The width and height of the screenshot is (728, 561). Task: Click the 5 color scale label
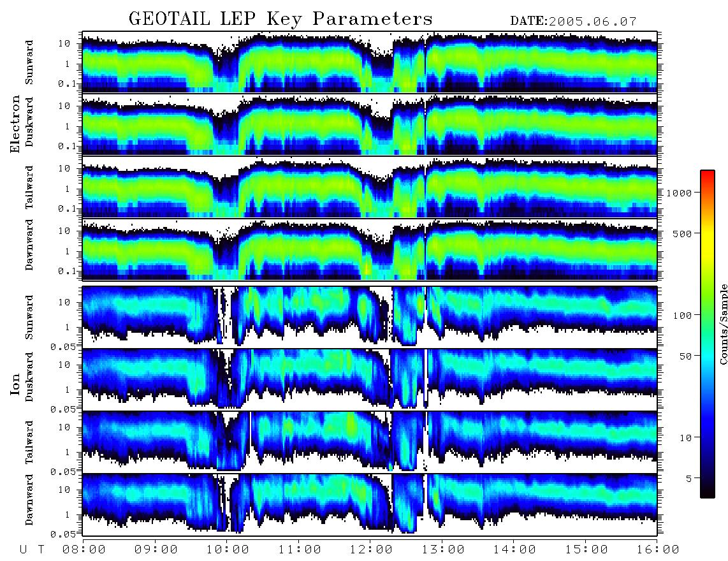click(689, 478)
